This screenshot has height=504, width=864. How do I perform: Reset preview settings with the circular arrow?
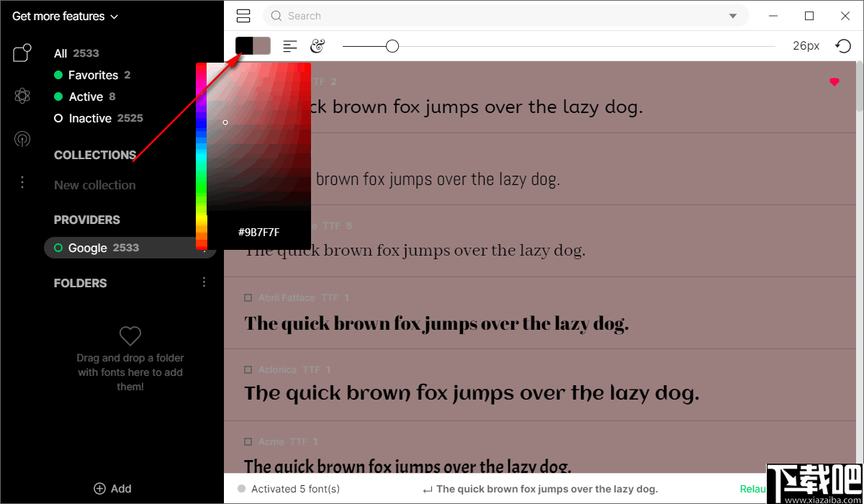click(842, 46)
